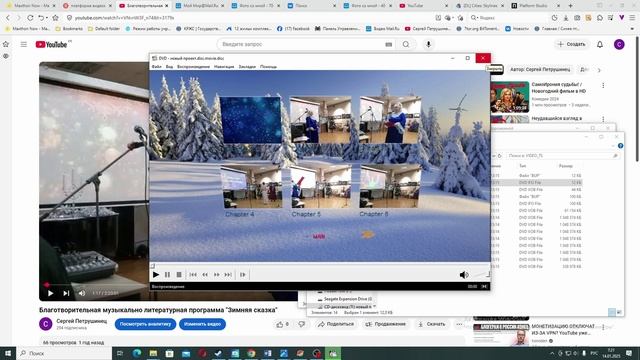Viewport: 640px width, 360px height.
Task: Open a new browser tab
Action: point(570,6)
